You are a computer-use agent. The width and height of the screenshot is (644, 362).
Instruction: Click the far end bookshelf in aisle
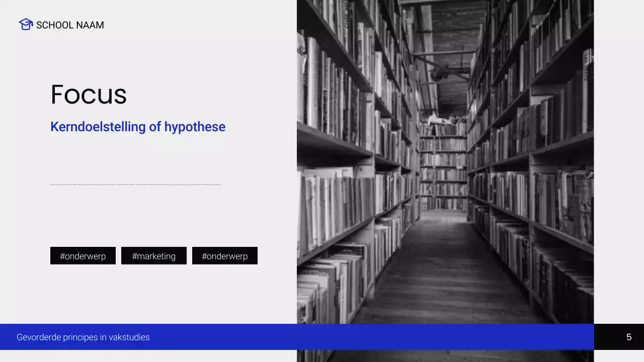coord(443,166)
